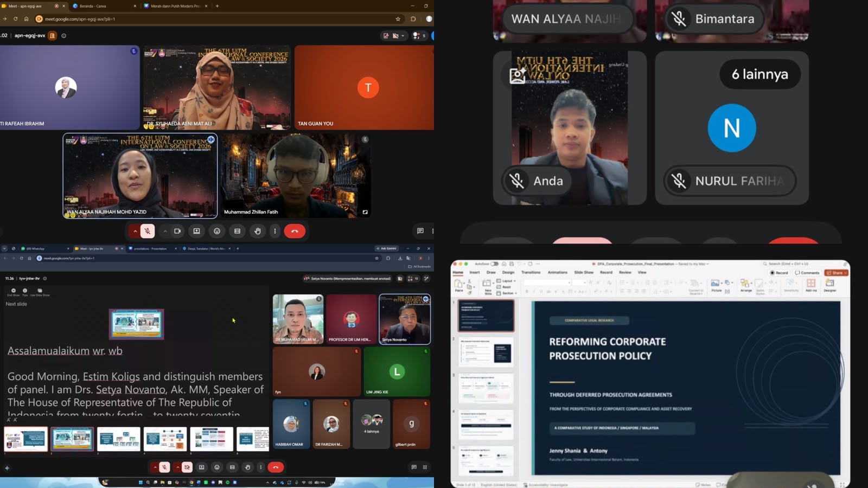The width and height of the screenshot is (868, 488).
Task: Click the Add-ins icon in PowerPoint ribbon
Action: click(811, 285)
